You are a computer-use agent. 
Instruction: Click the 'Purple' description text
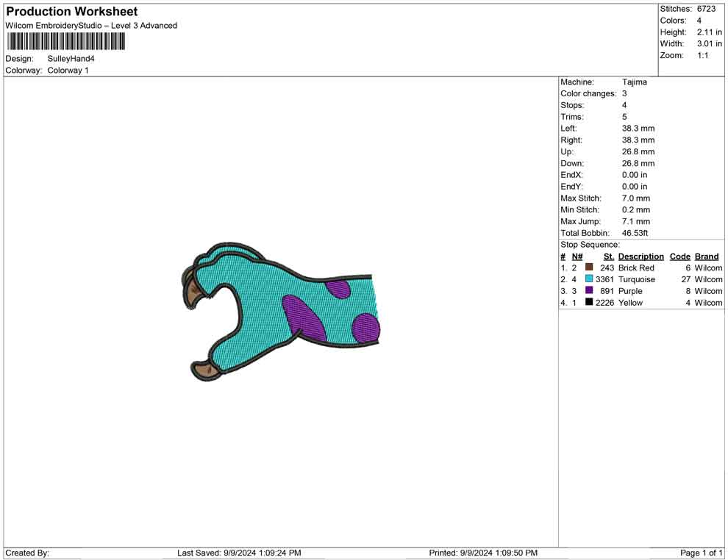pos(630,291)
